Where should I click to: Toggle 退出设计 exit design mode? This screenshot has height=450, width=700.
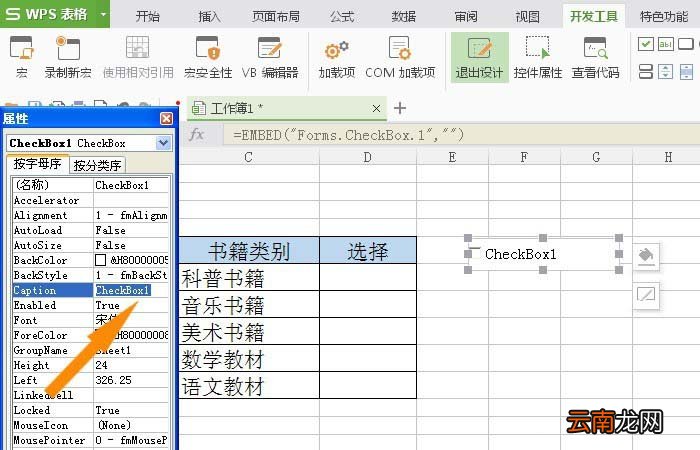pyautogui.click(x=479, y=57)
